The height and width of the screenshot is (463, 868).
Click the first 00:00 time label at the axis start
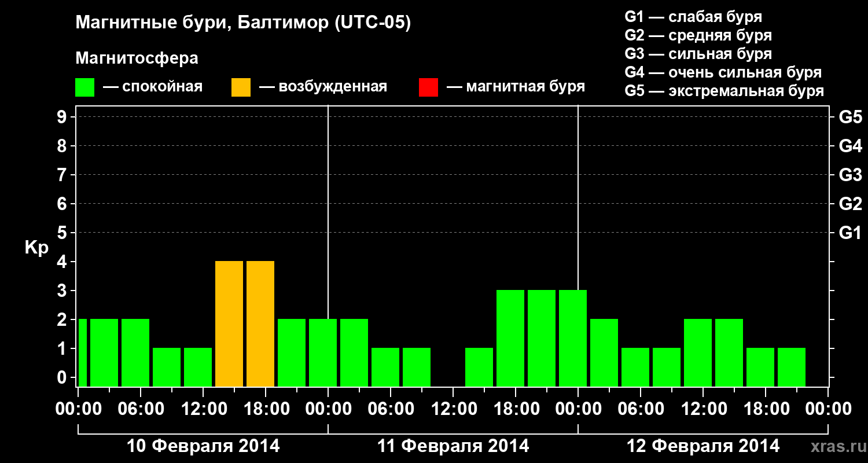[78, 409]
